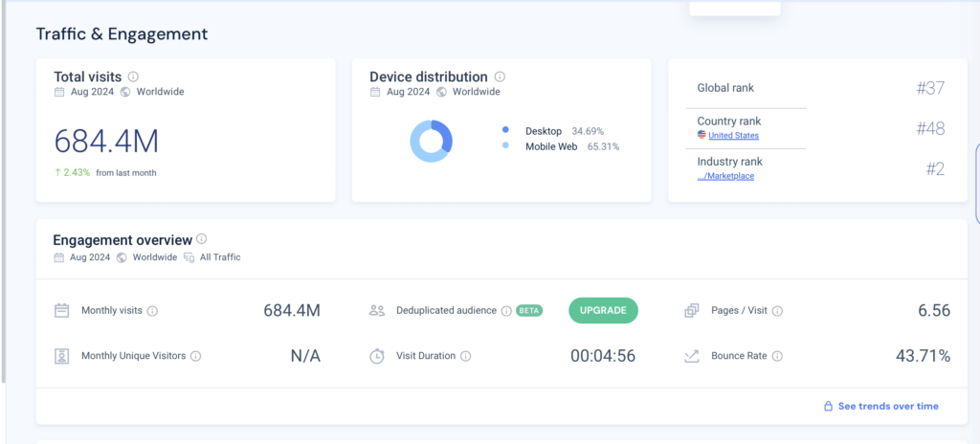The height and width of the screenshot is (444, 980).
Task: Click devices icon beside All Traffic
Action: click(189, 257)
